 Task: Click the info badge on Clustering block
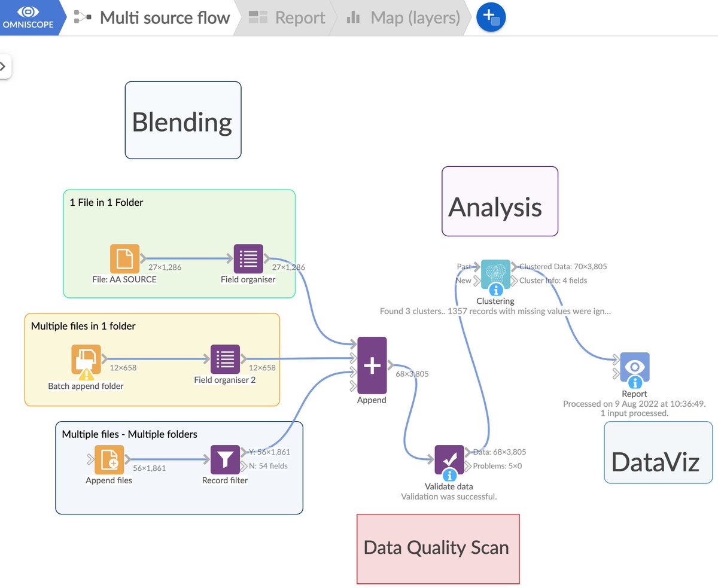495,290
